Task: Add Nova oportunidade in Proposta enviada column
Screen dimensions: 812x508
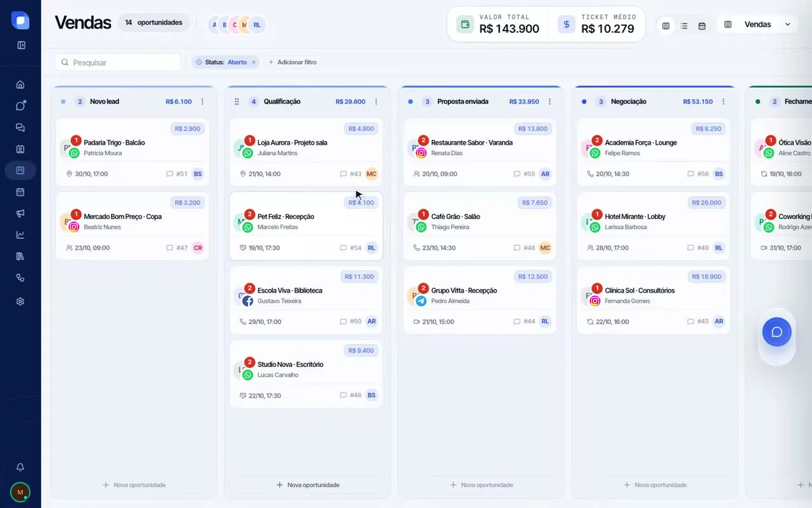Action: pos(481,485)
